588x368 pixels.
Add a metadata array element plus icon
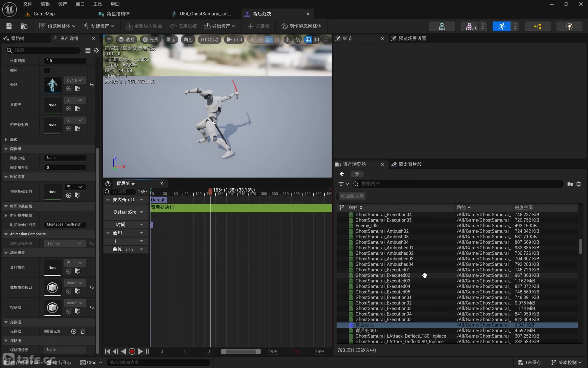tap(74, 331)
